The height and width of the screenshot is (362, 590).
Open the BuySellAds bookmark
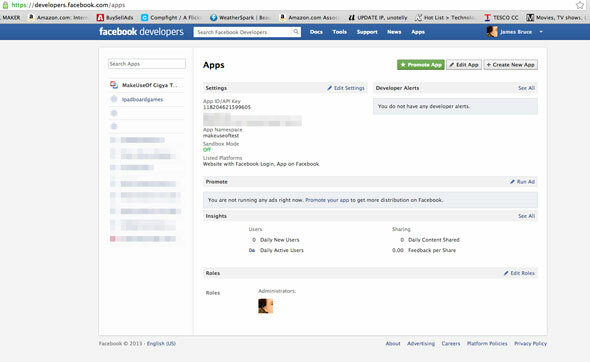[x=115, y=18]
